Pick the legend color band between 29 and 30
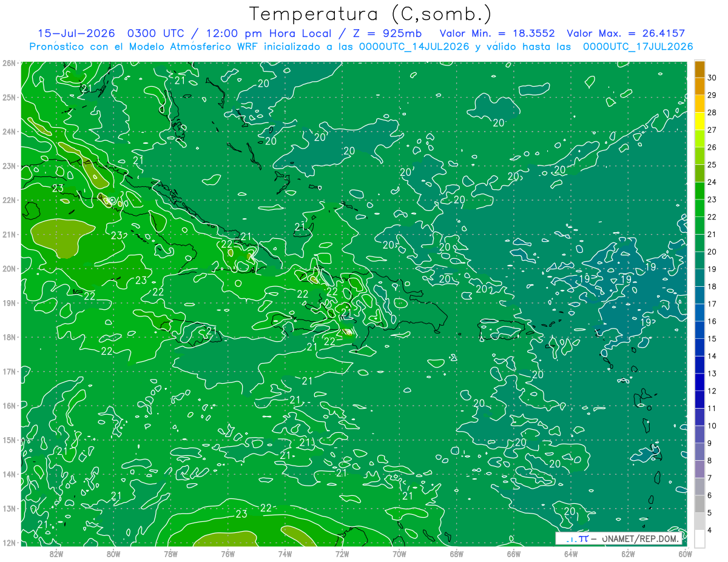This screenshot has width=728, height=562. pos(699,86)
